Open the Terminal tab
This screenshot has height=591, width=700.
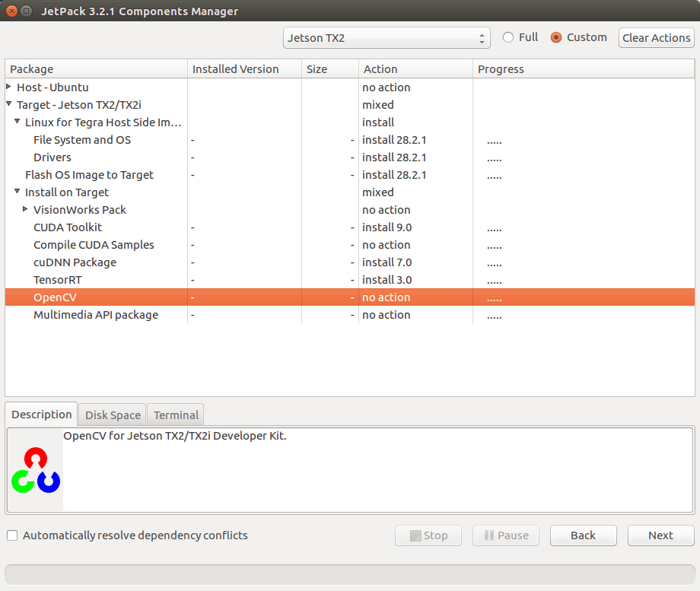pos(176,415)
